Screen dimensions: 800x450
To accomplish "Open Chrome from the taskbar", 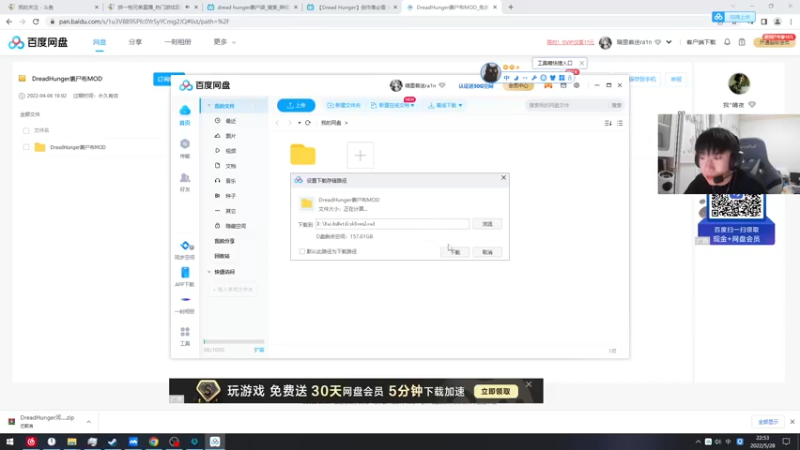I will 154,441.
